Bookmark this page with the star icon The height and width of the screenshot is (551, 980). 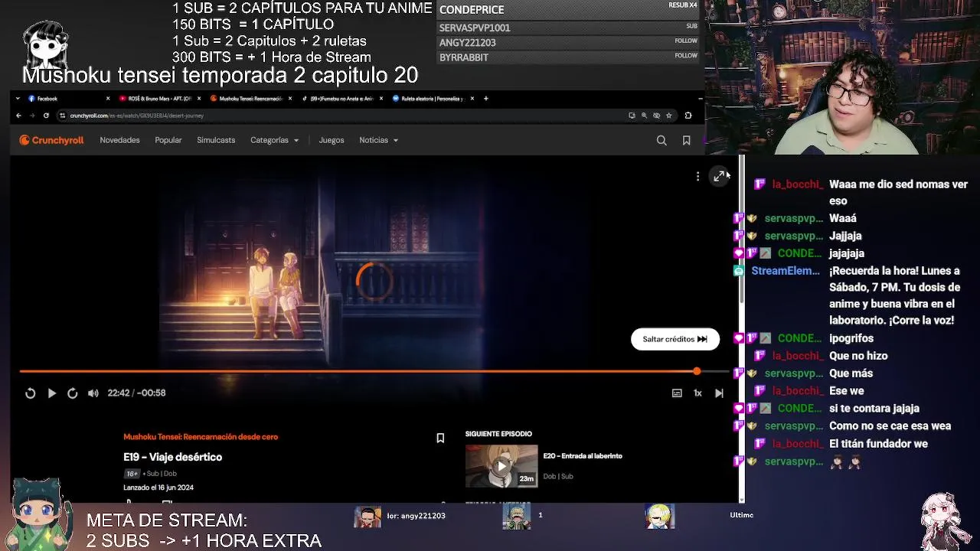pyautogui.click(x=668, y=116)
